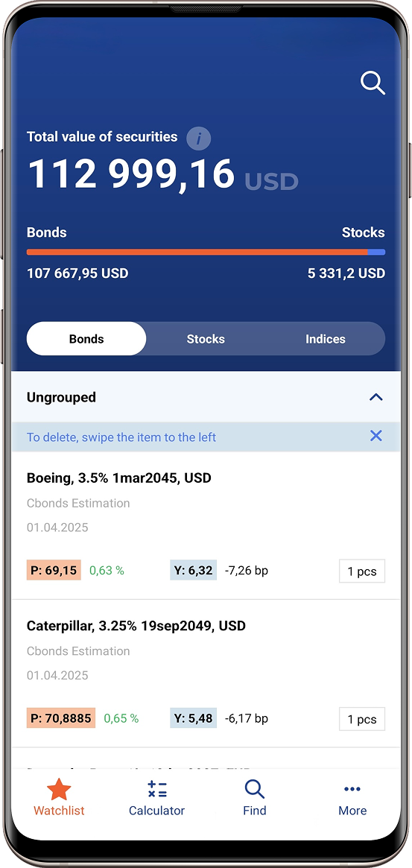Tap the Find magnifier icon
412x868 pixels.
click(x=255, y=789)
